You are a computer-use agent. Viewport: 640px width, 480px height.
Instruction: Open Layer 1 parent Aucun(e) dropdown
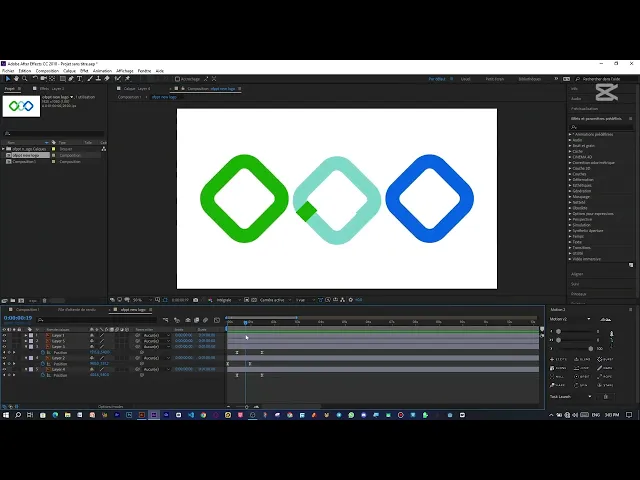click(157, 336)
